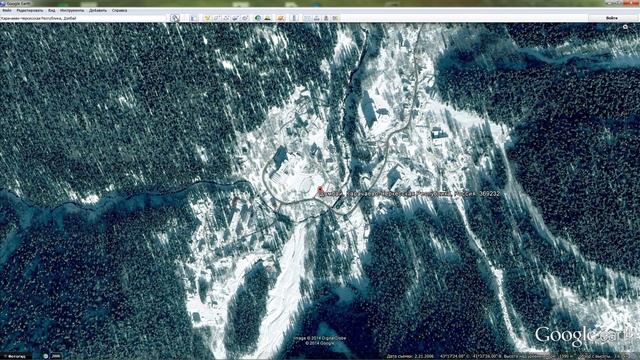Open the Вид menu

[51, 10]
